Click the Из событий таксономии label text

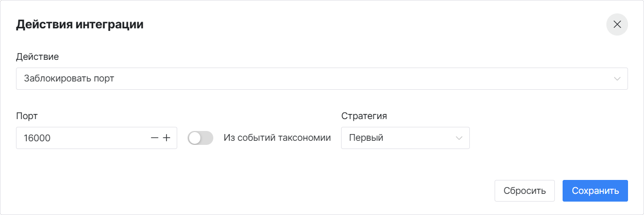click(x=277, y=138)
